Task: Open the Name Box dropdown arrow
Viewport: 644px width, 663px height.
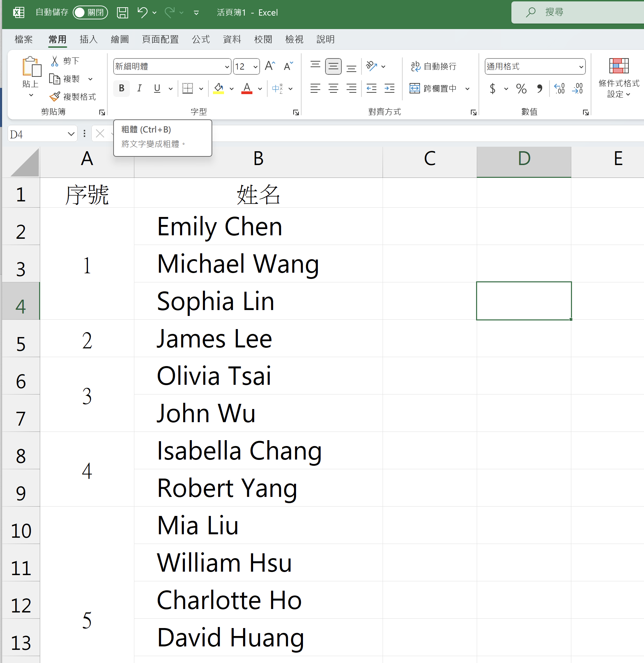Action: point(71,134)
